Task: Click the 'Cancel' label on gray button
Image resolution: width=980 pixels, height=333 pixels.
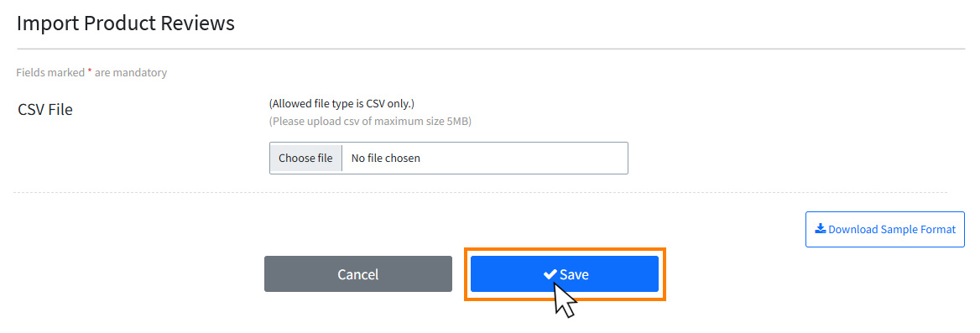Action: (x=358, y=274)
